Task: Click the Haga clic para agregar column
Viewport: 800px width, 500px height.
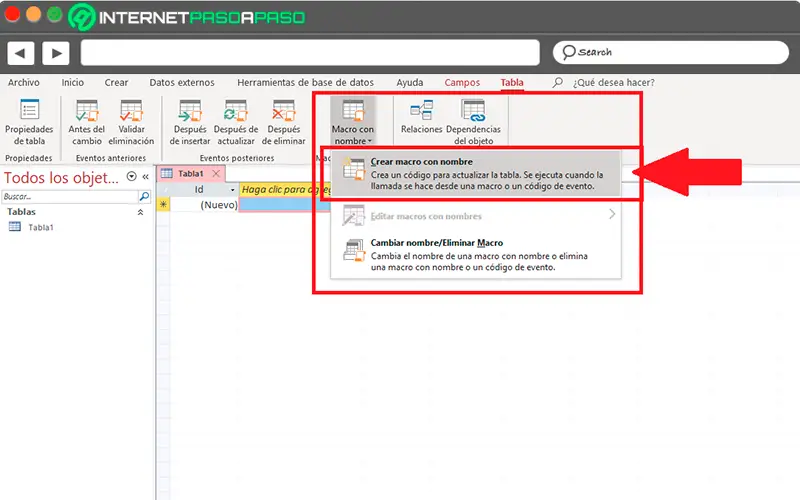Action: tap(285, 189)
